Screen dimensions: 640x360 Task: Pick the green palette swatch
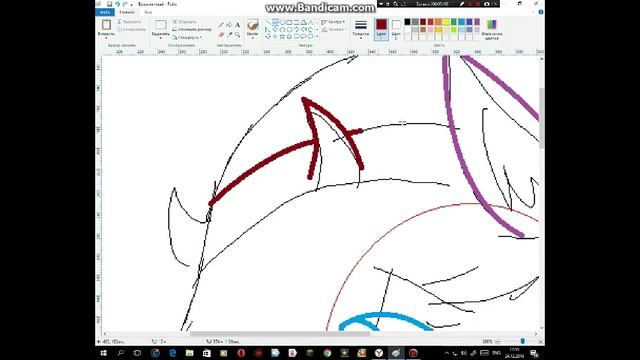(x=453, y=22)
